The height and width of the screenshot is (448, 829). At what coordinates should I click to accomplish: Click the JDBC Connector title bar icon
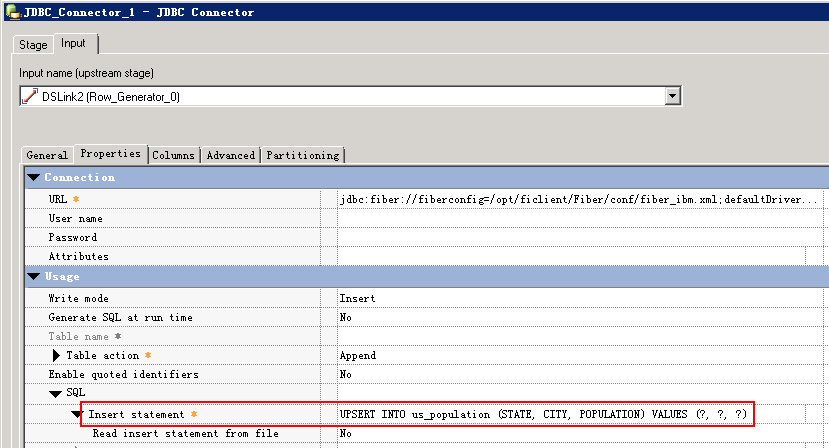(x=12, y=12)
